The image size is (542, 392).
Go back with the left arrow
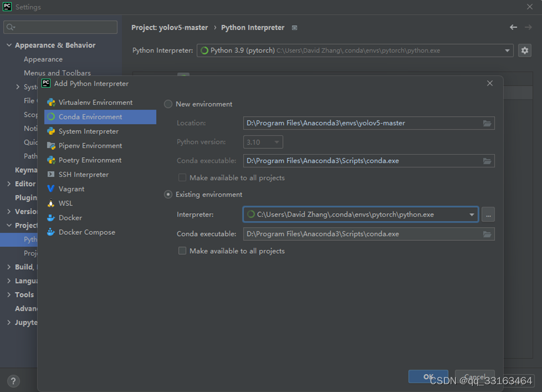pos(513,27)
